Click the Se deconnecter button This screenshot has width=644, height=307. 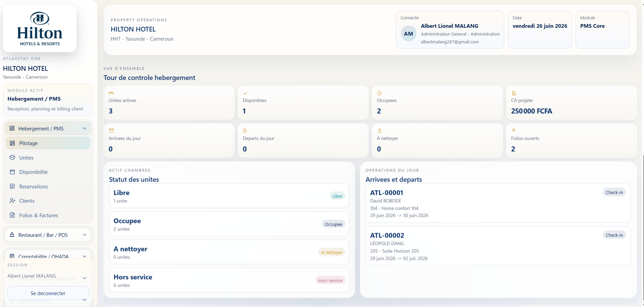click(48, 293)
